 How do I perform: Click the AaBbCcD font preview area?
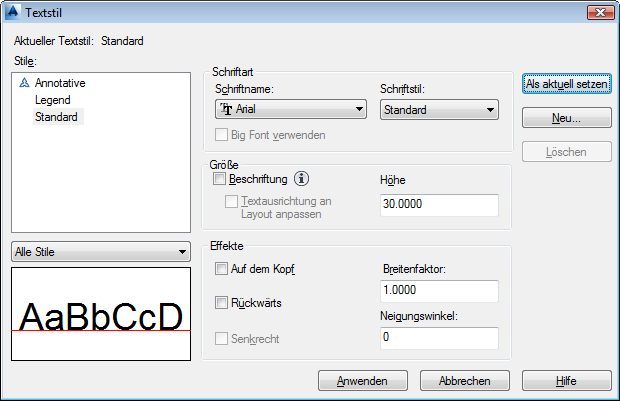pyautogui.click(x=100, y=314)
